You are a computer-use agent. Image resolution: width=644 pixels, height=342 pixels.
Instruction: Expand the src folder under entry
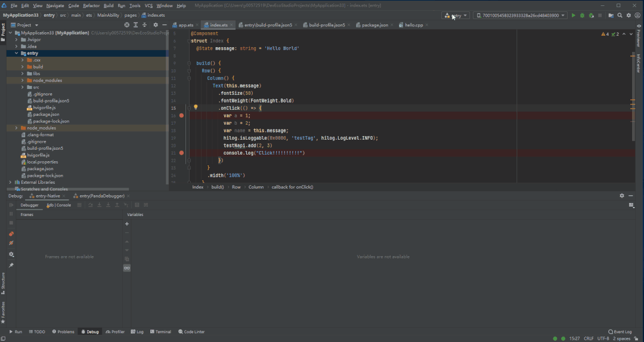pyautogui.click(x=23, y=87)
